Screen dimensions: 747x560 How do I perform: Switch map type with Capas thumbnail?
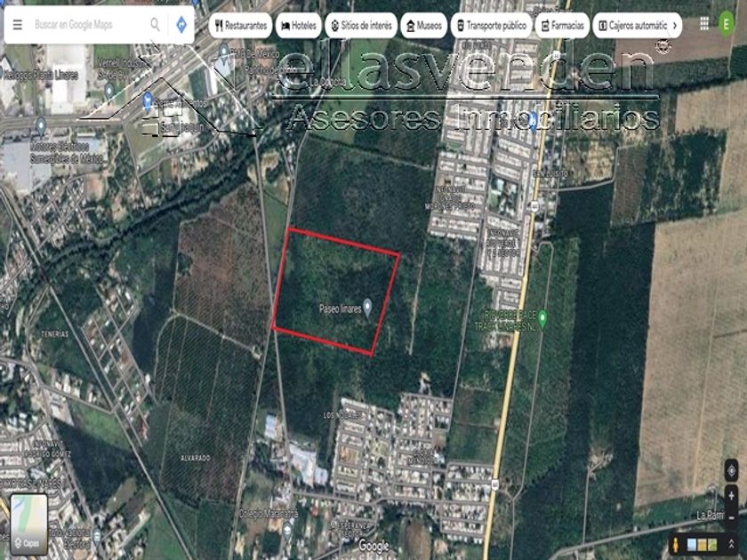(29, 523)
